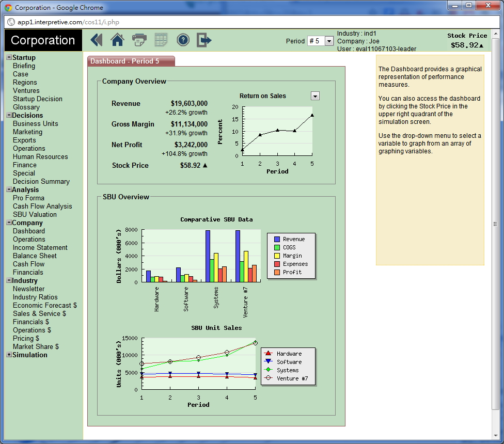Click the printer icon
The image size is (504, 444).
point(139,40)
